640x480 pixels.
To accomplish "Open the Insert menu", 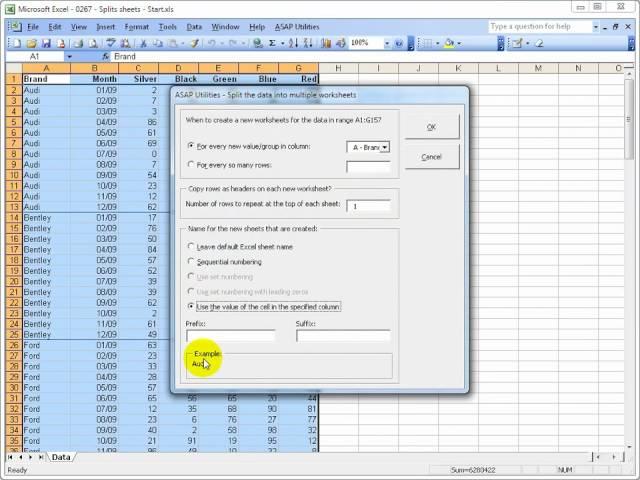I will point(106,27).
